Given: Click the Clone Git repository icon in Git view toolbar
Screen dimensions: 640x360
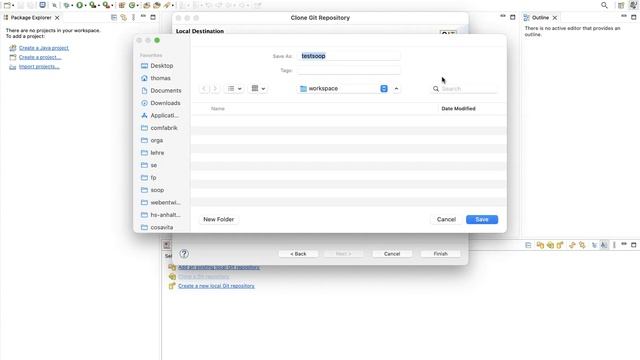Looking at the screenshot, I should (550, 245).
